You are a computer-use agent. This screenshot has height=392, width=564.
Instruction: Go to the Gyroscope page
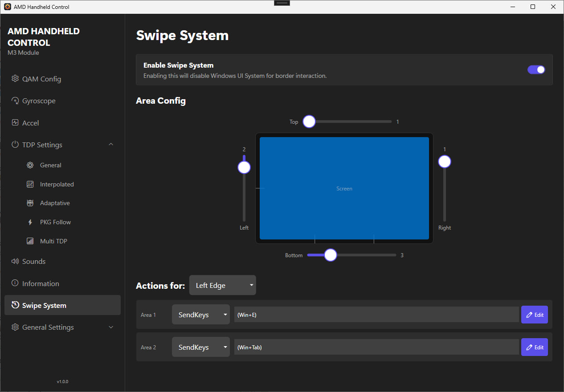[62, 101]
